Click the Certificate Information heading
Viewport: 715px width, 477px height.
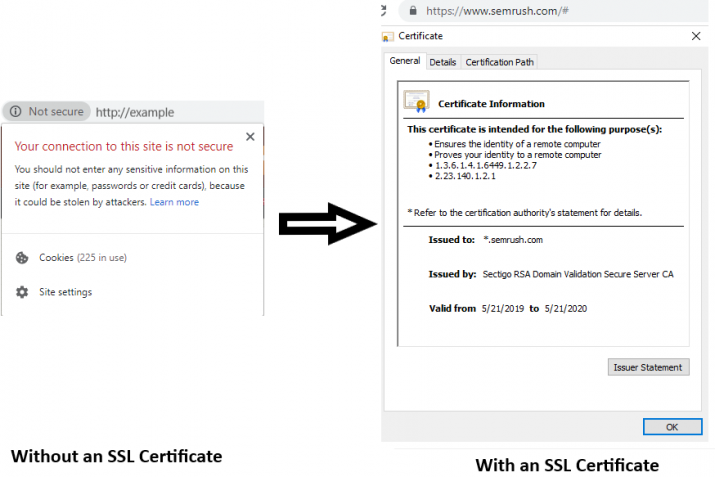point(491,104)
